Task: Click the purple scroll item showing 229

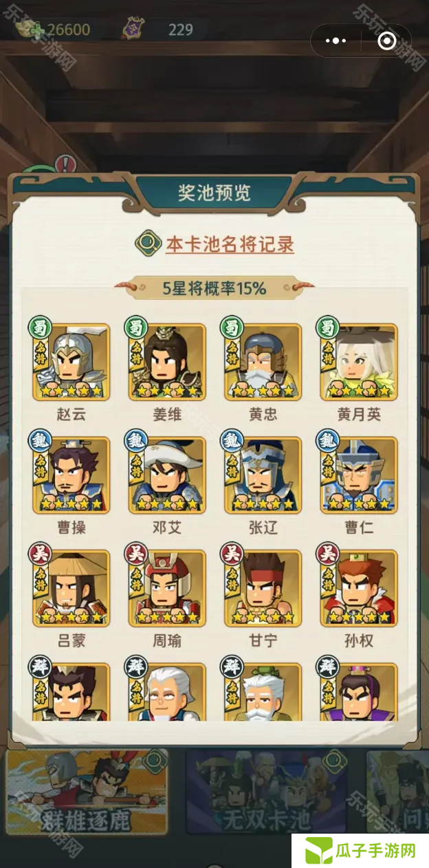Action: click(x=133, y=29)
